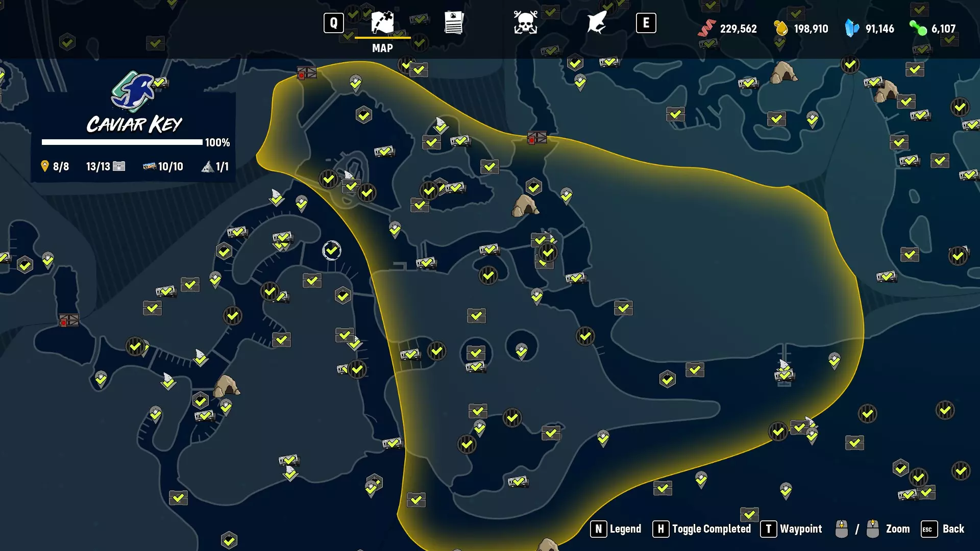
Task: Toggle Completed markers with H button
Action: (x=660, y=529)
